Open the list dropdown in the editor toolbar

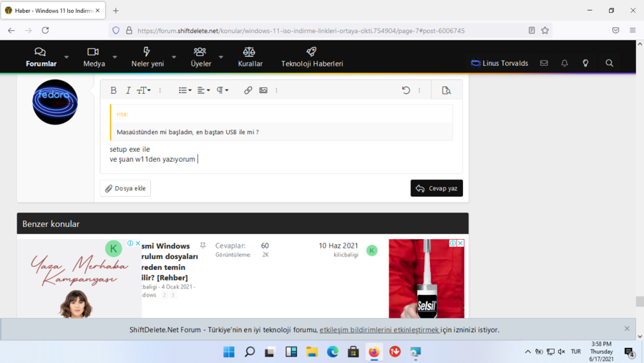click(185, 90)
